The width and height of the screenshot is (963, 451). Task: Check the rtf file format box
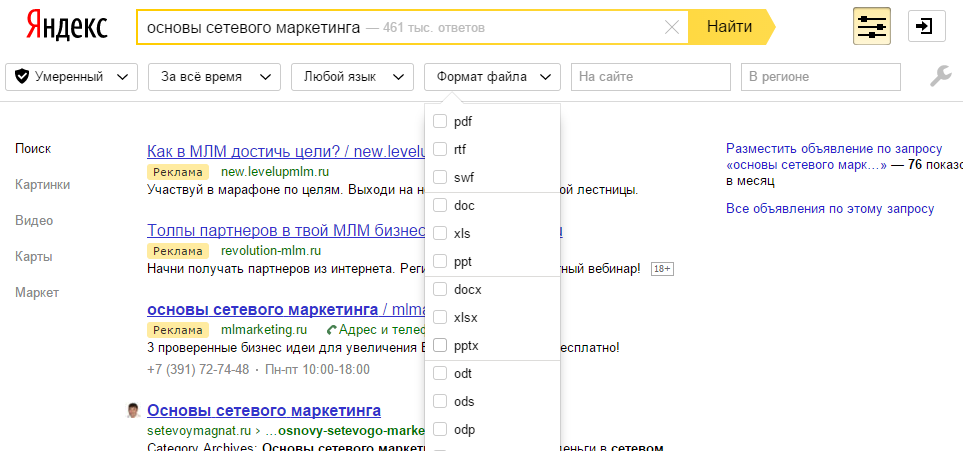440,149
